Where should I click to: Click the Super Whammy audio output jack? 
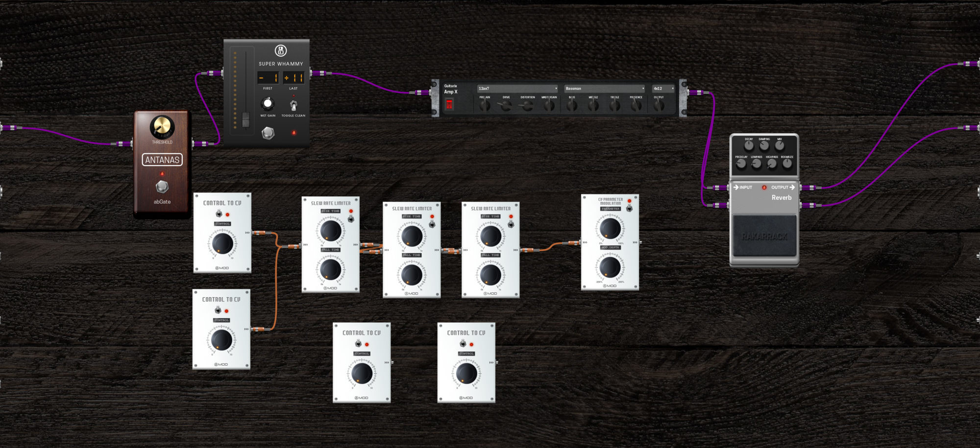pyautogui.click(x=312, y=73)
